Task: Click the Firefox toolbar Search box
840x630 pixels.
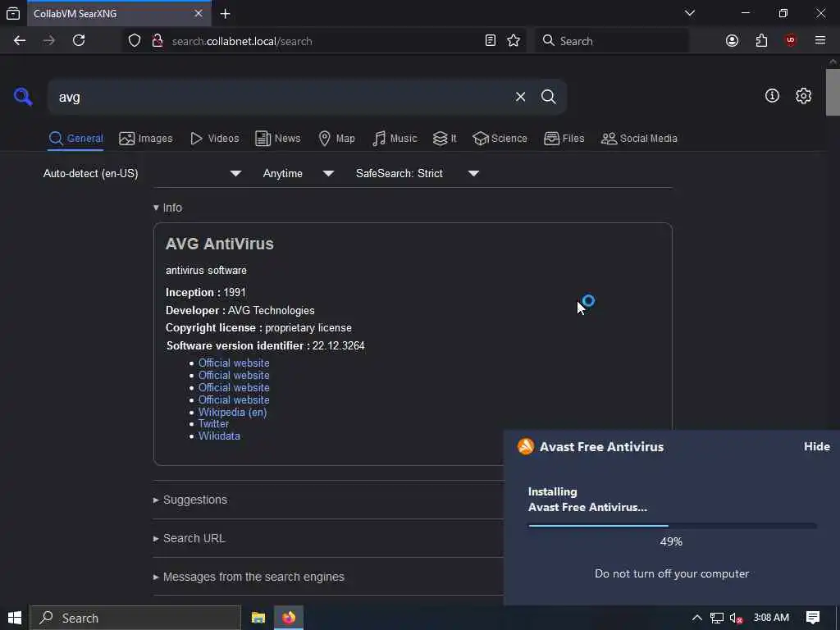Action: [611, 41]
